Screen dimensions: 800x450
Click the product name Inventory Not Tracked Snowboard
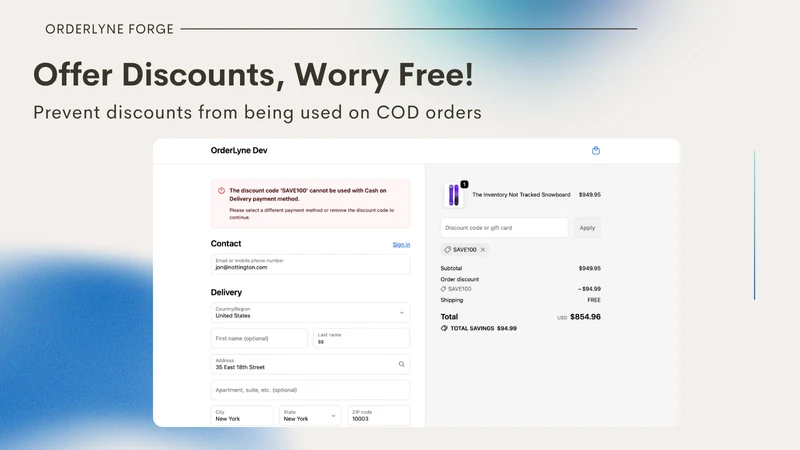[521, 194]
